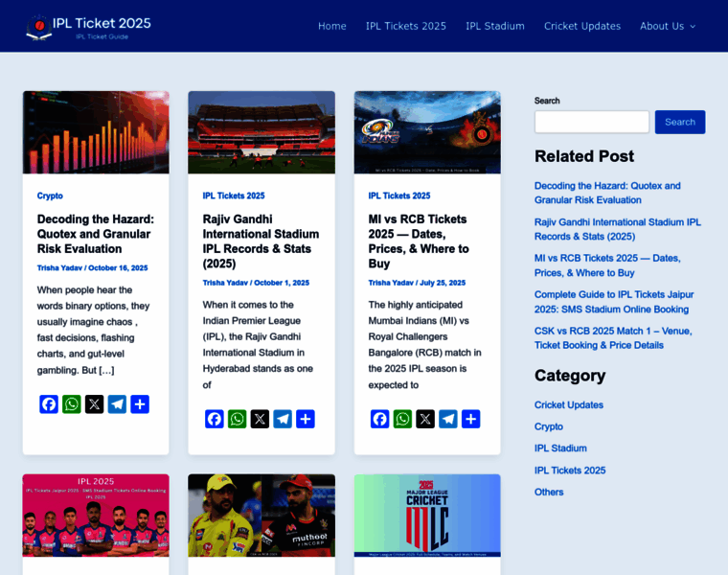The height and width of the screenshot is (575, 728).
Task: Click Trisha Yadav author on October 1 post
Action: 225,283
